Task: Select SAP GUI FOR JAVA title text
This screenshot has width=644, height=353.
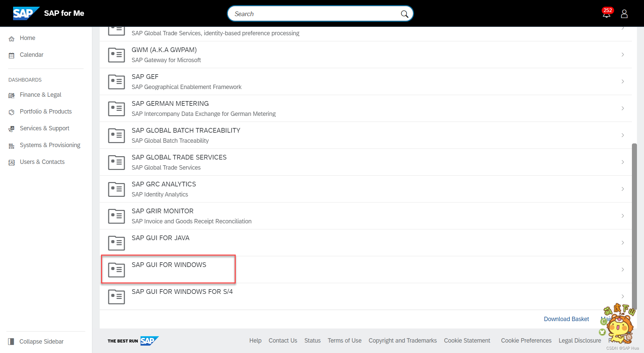Action: click(x=160, y=238)
